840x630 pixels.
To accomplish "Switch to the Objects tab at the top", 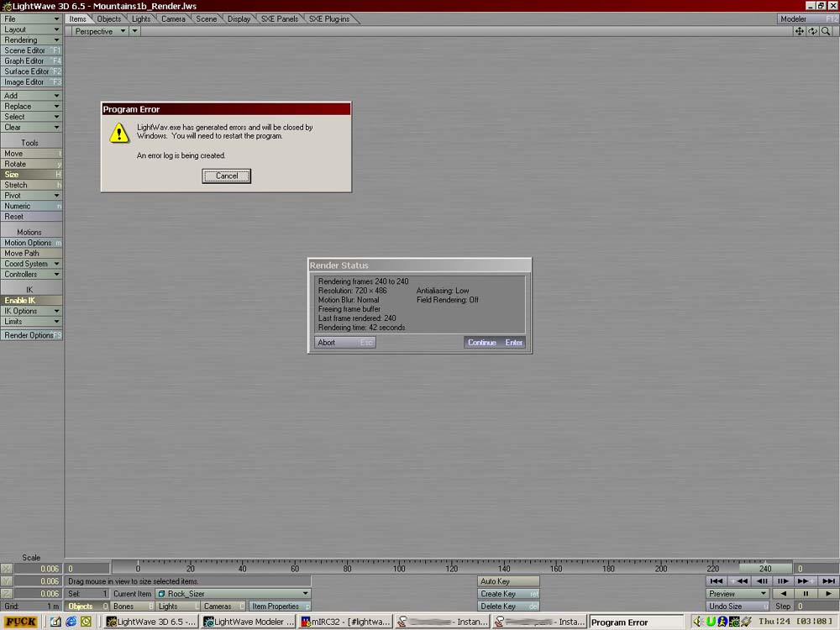I will [x=108, y=18].
